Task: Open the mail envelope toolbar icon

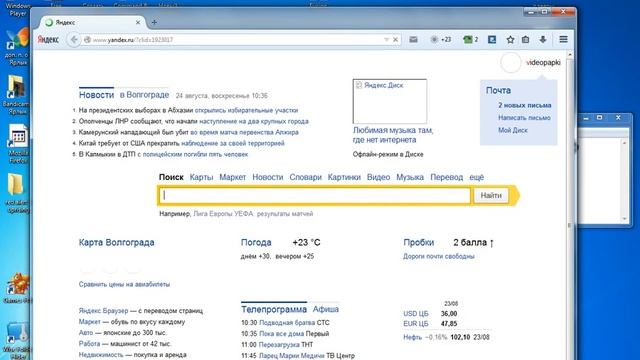Action: pyautogui.click(x=413, y=40)
